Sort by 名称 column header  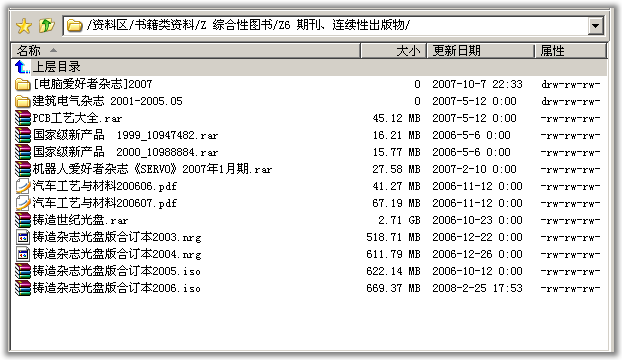(x=186, y=51)
